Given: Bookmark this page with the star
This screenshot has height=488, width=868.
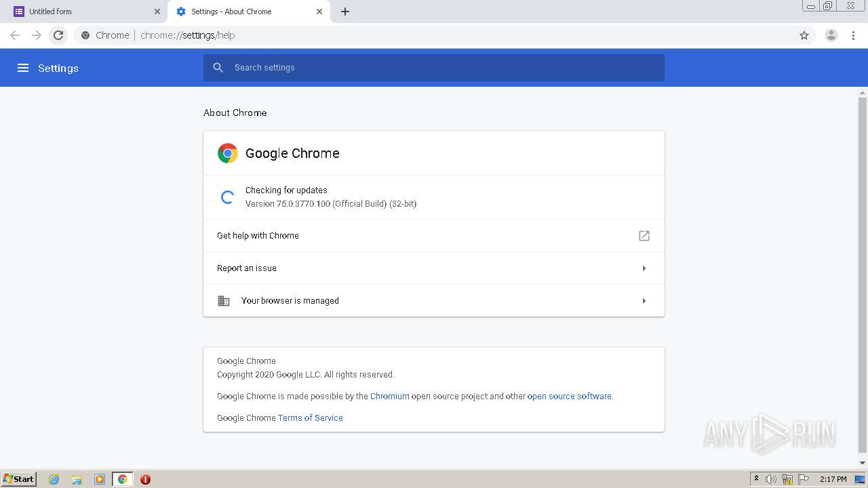Looking at the screenshot, I should point(804,35).
